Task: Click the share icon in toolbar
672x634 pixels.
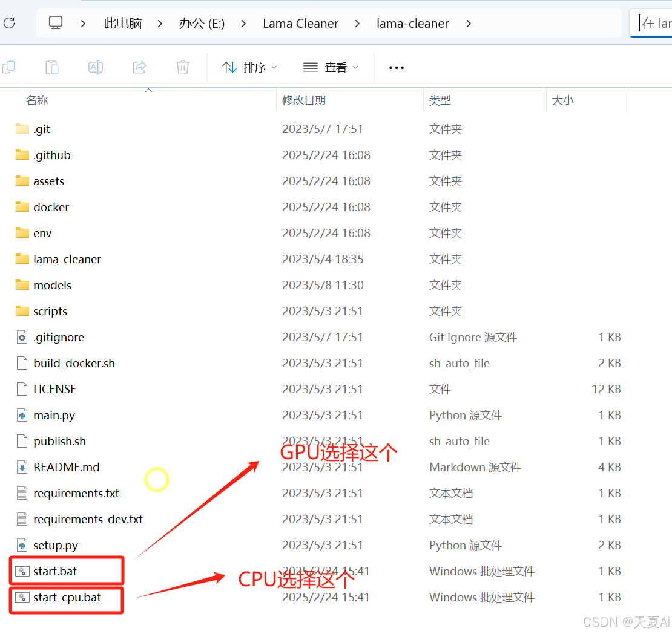Action: click(139, 67)
